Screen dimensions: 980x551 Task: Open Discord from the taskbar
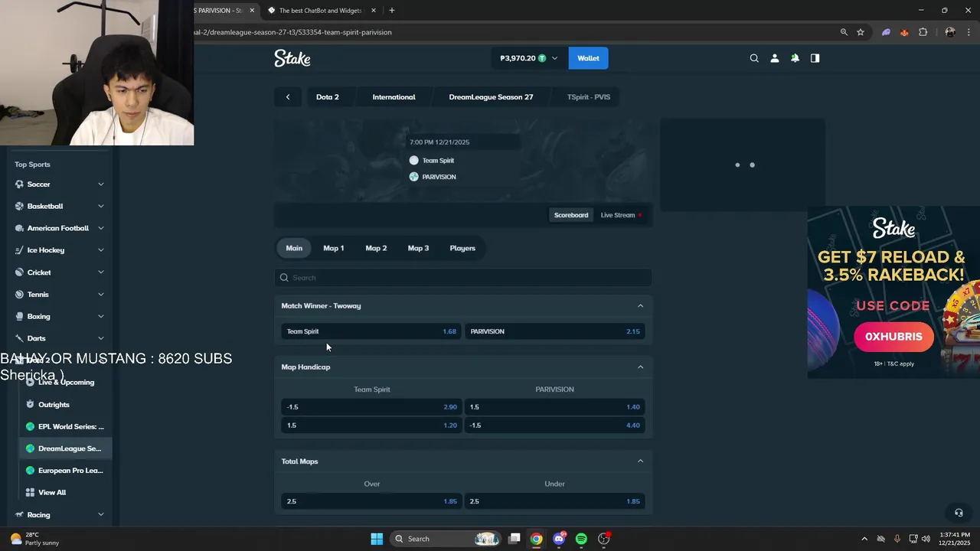[x=559, y=539]
